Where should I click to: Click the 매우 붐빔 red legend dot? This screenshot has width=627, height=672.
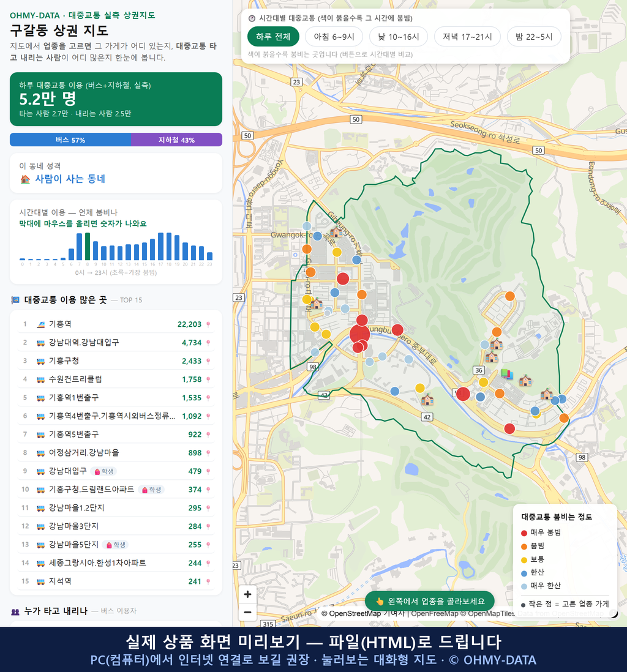[524, 533]
